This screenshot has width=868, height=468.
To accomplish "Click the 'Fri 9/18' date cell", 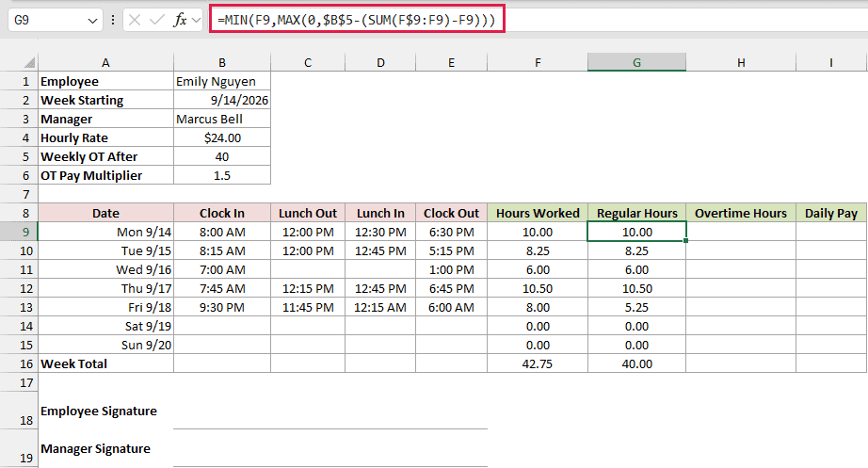I will [105, 307].
